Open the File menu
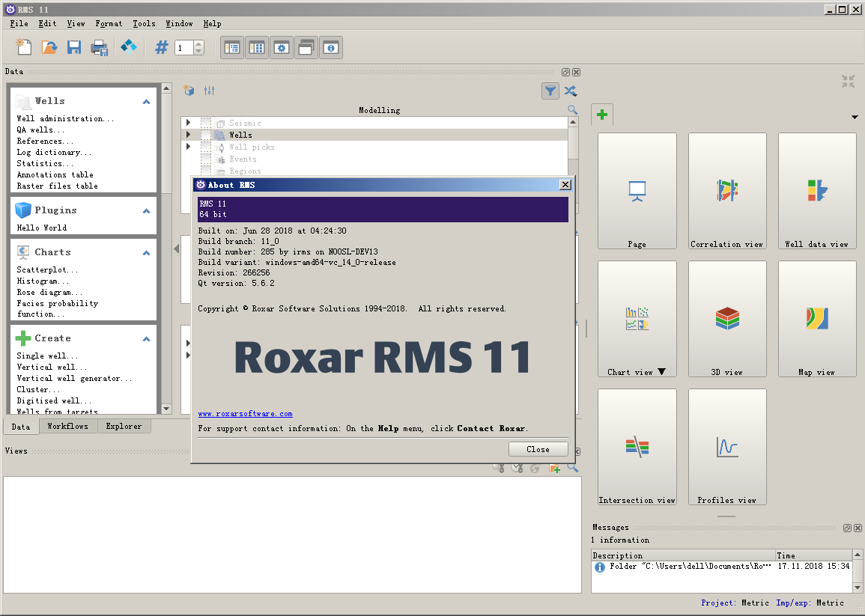The width and height of the screenshot is (865, 616). (x=19, y=24)
